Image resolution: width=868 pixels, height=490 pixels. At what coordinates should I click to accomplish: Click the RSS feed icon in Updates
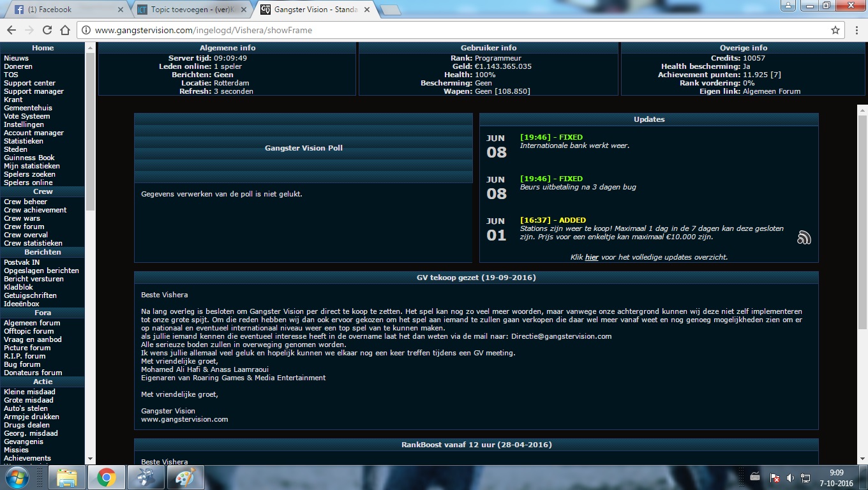coord(804,238)
